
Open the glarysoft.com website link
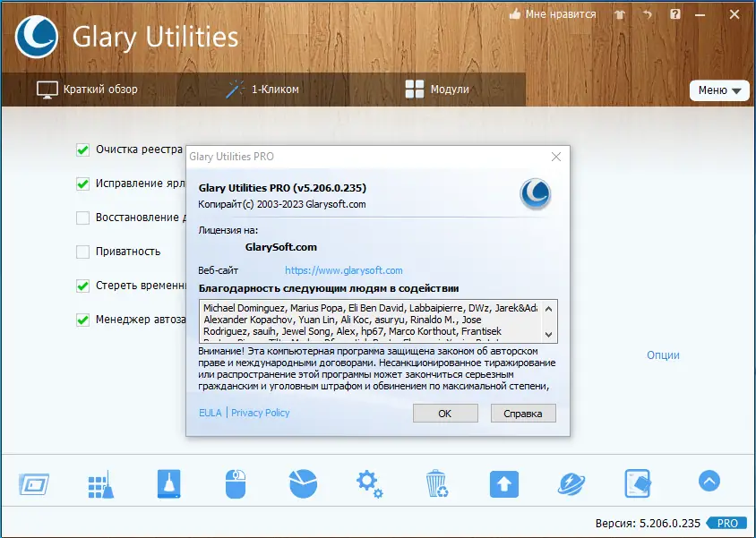(344, 270)
